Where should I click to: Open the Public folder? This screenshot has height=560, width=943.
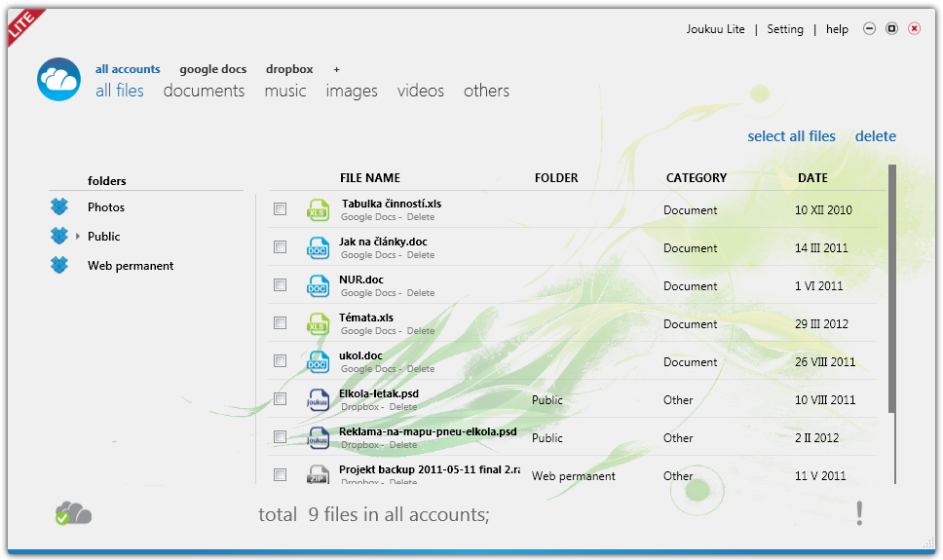[x=104, y=237]
